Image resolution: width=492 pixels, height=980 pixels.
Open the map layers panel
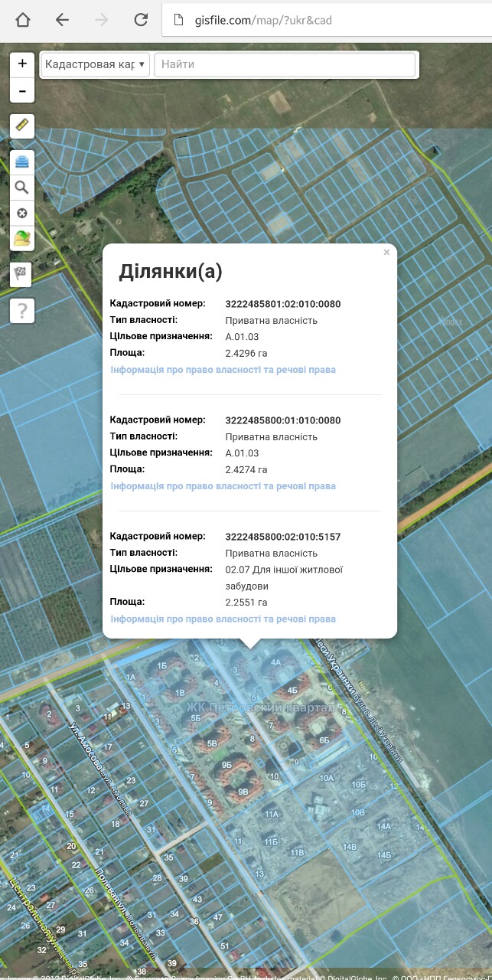21,162
